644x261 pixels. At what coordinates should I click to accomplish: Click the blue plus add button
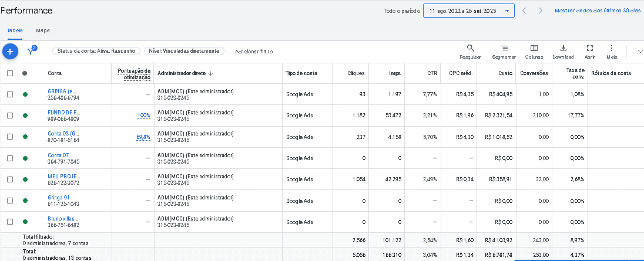click(9, 52)
